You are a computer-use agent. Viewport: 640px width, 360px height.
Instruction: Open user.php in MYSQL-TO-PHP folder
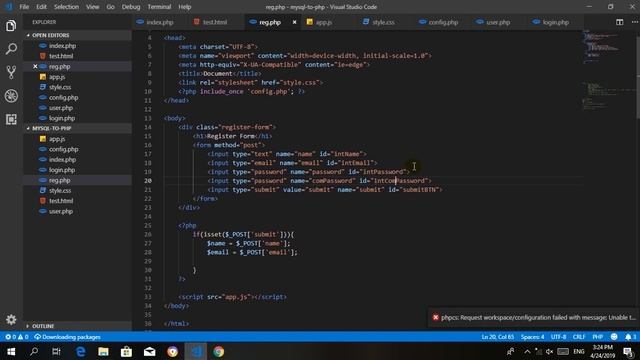tap(78, 211)
